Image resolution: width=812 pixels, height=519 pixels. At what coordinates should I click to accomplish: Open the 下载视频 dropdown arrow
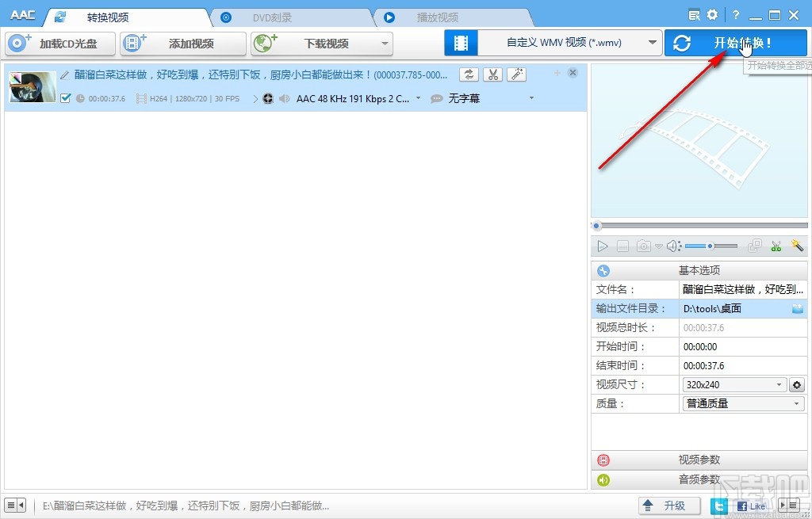pyautogui.click(x=384, y=44)
